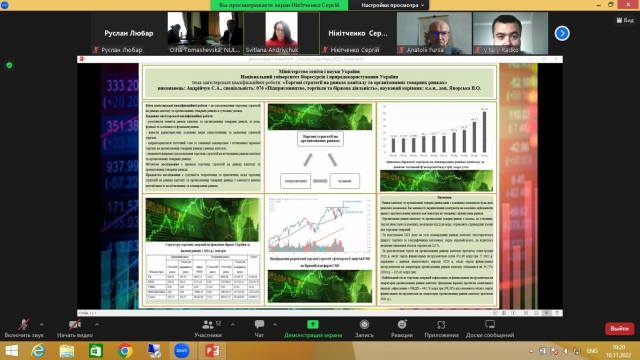The height and width of the screenshot is (360, 640).
Task: Switch layout using Вид button
Action: pyautogui.click(x=625, y=20)
